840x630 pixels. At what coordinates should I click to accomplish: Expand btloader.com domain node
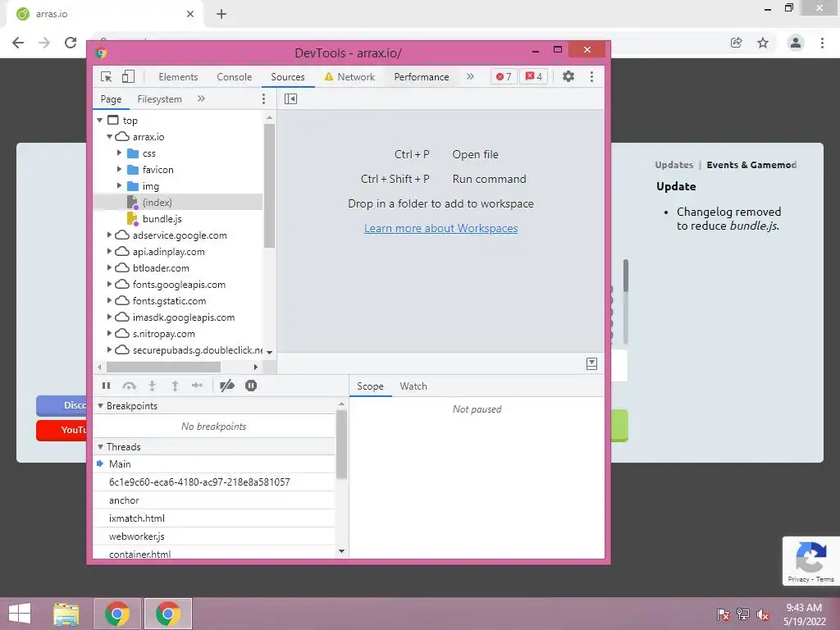click(109, 268)
